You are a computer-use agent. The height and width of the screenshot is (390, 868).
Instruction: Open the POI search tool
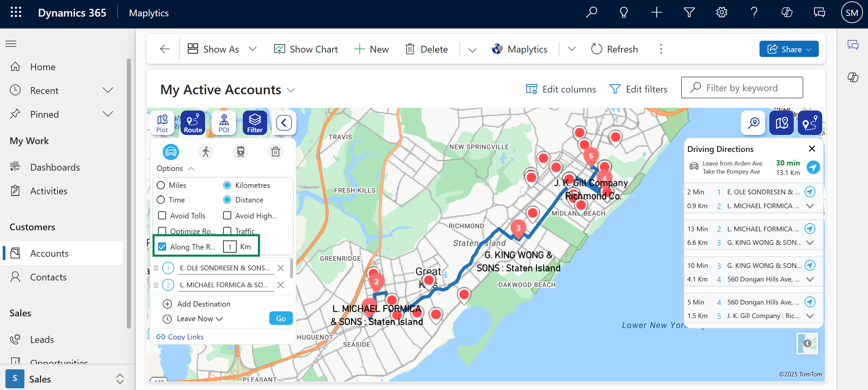(224, 123)
